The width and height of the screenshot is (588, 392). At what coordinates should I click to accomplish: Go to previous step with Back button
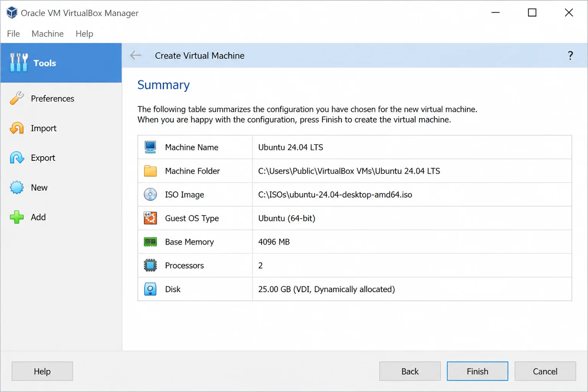[410, 371]
